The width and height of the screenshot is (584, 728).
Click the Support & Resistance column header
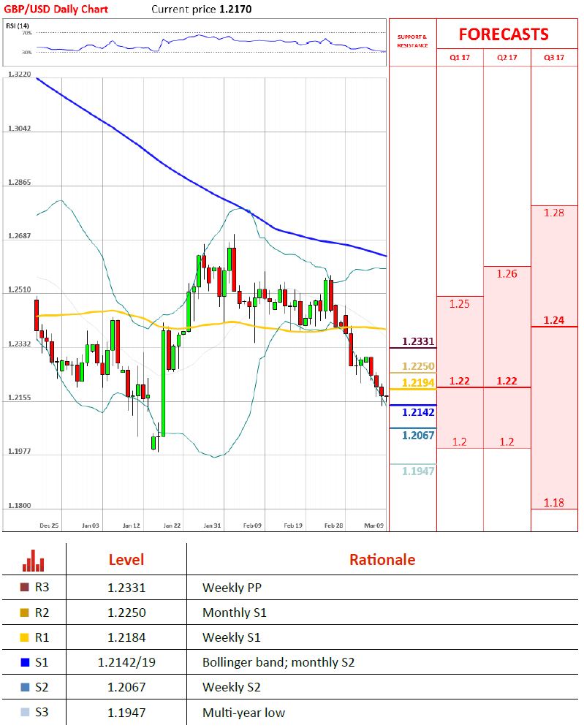(412, 41)
